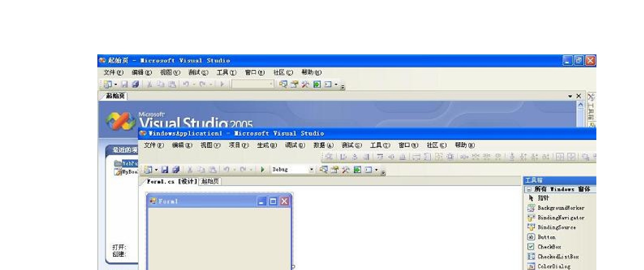The image size is (644, 270).
Task: Select ColorDialog control in toolbox
Action: click(549, 266)
